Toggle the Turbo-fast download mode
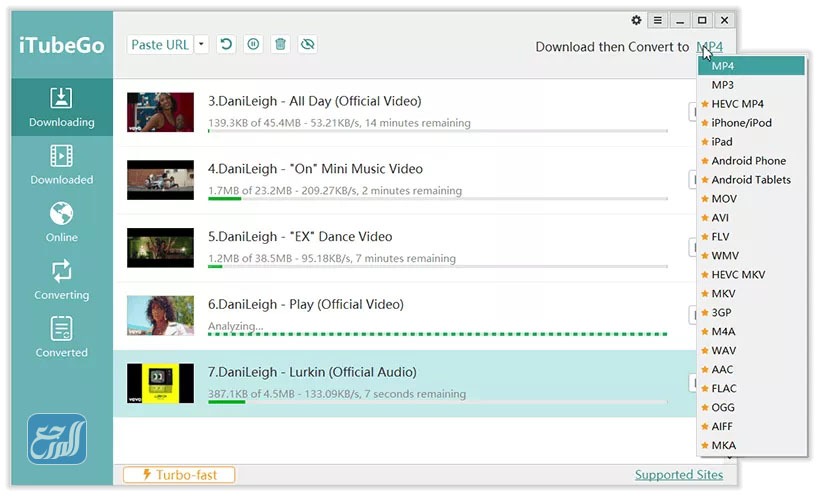820x497 pixels. [179, 475]
